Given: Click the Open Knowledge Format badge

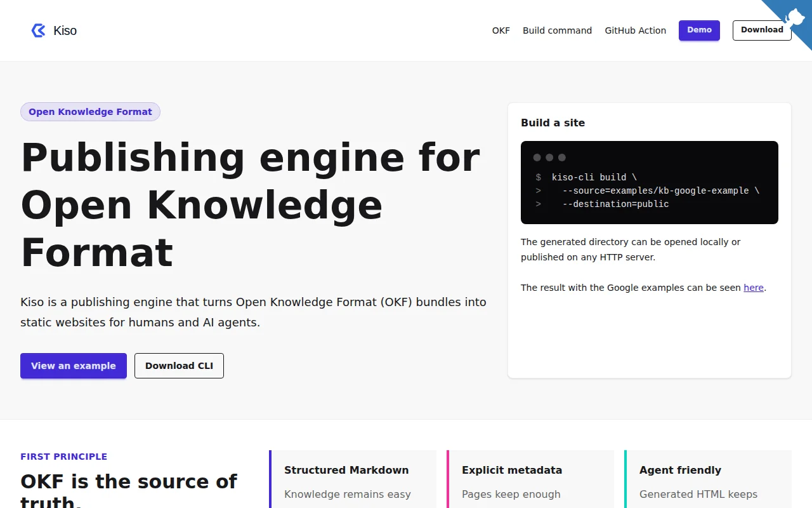Looking at the screenshot, I should pyautogui.click(x=90, y=112).
